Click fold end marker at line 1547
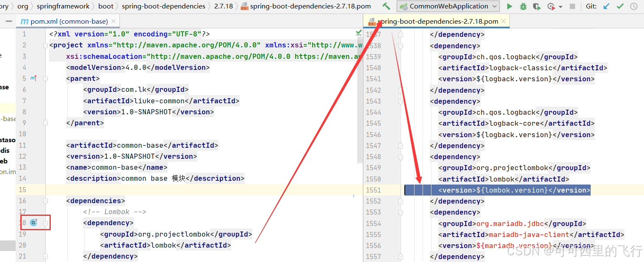 [401, 146]
